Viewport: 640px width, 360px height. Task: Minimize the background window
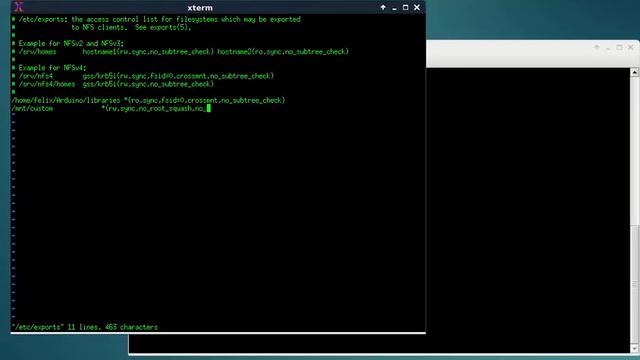(x=608, y=48)
